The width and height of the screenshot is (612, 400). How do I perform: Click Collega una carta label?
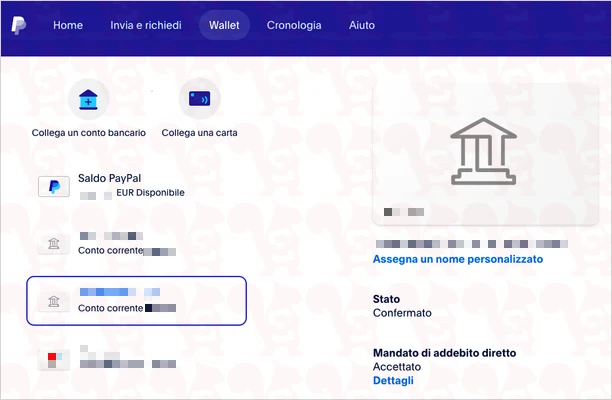pos(199,133)
